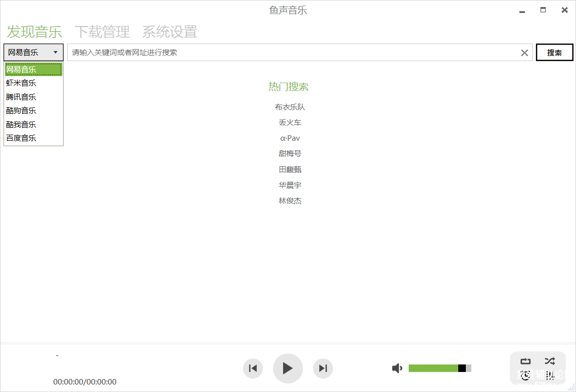The image size is (576, 392).
Task: Click the 搜索 search button
Action: (x=554, y=53)
